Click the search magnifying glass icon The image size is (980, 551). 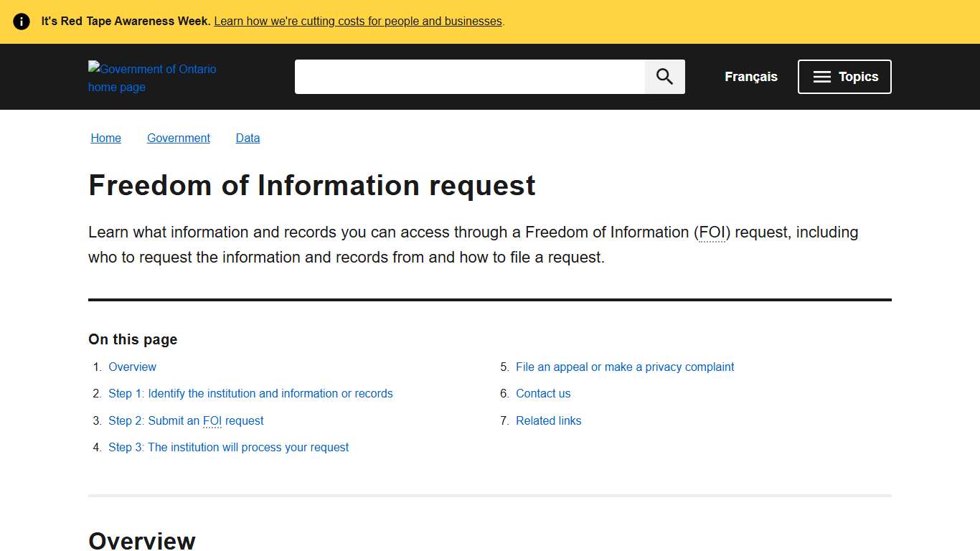(x=664, y=76)
